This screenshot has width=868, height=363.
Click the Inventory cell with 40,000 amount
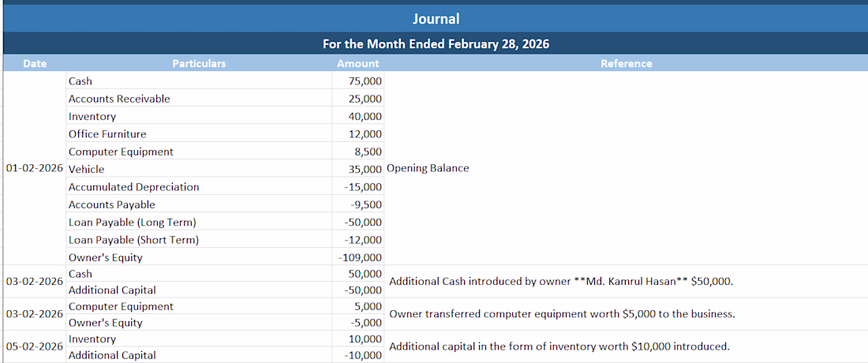tap(199, 116)
